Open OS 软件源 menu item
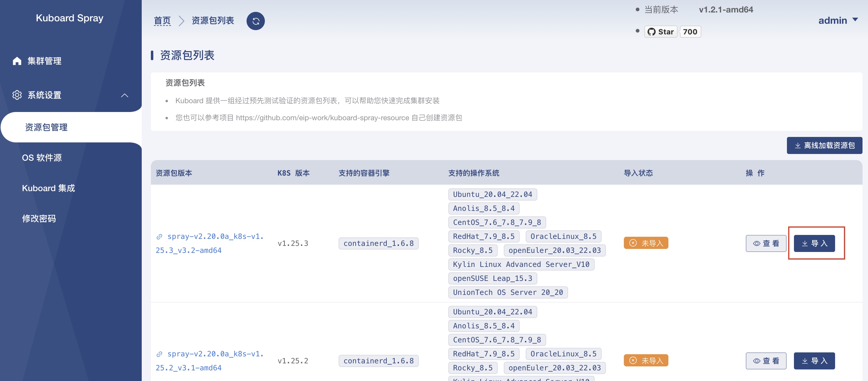This screenshot has height=381, width=868. (42, 158)
